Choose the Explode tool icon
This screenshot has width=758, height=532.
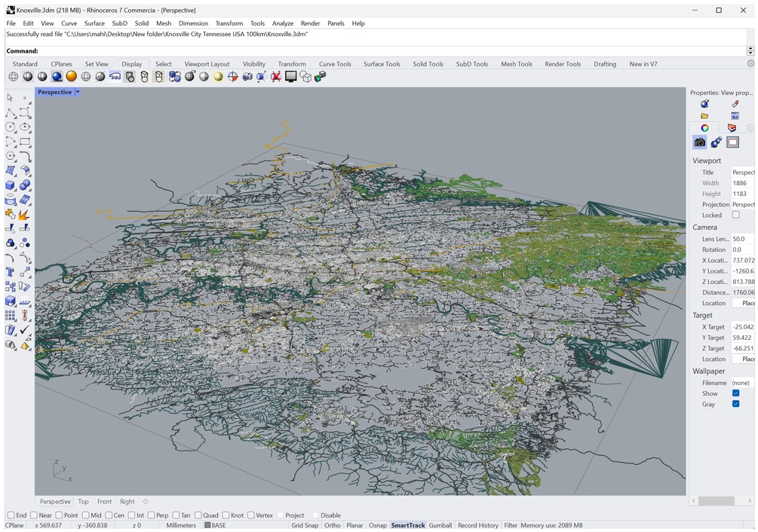coord(25,214)
